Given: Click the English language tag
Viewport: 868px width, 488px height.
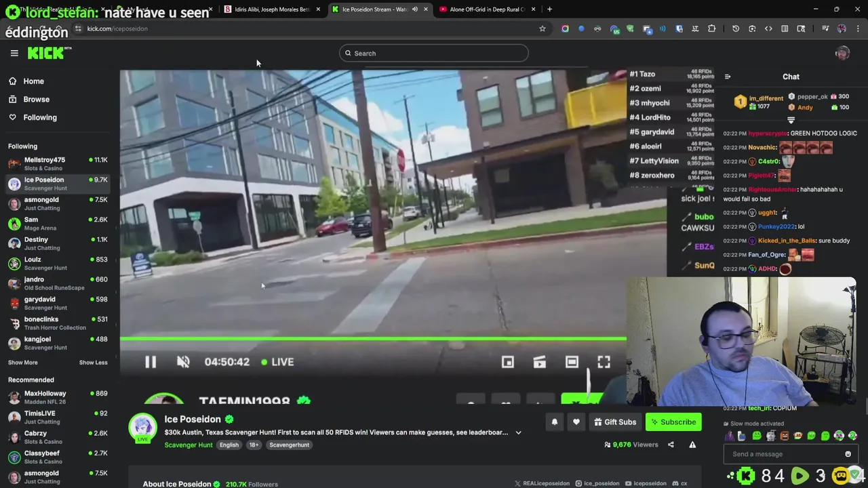Looking at the screenshot, I should point(229,445).
